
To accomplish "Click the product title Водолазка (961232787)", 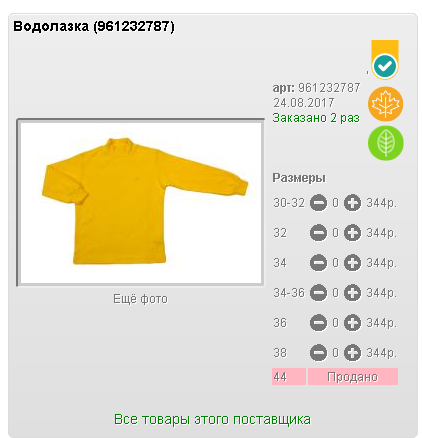I will click(x=94, y=26).
